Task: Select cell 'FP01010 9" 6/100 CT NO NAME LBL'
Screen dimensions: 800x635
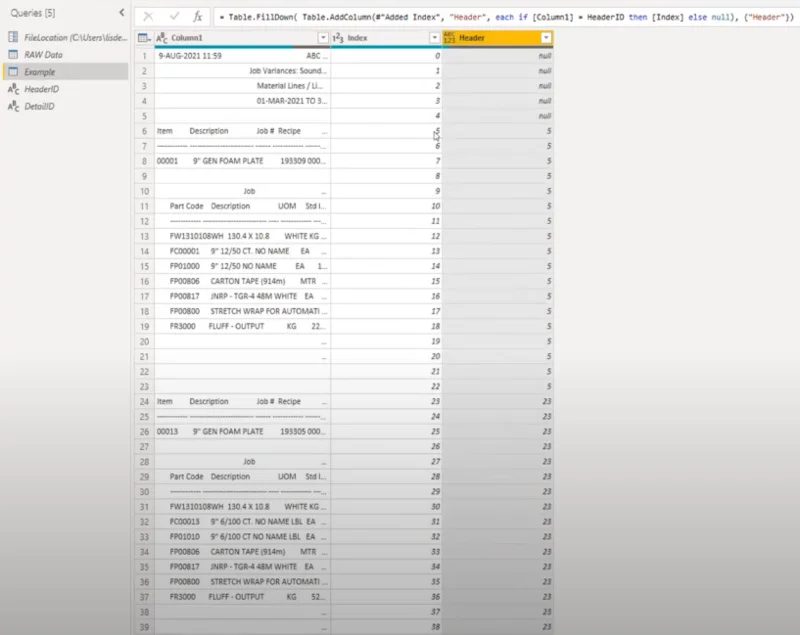Action: coord(242,537)
